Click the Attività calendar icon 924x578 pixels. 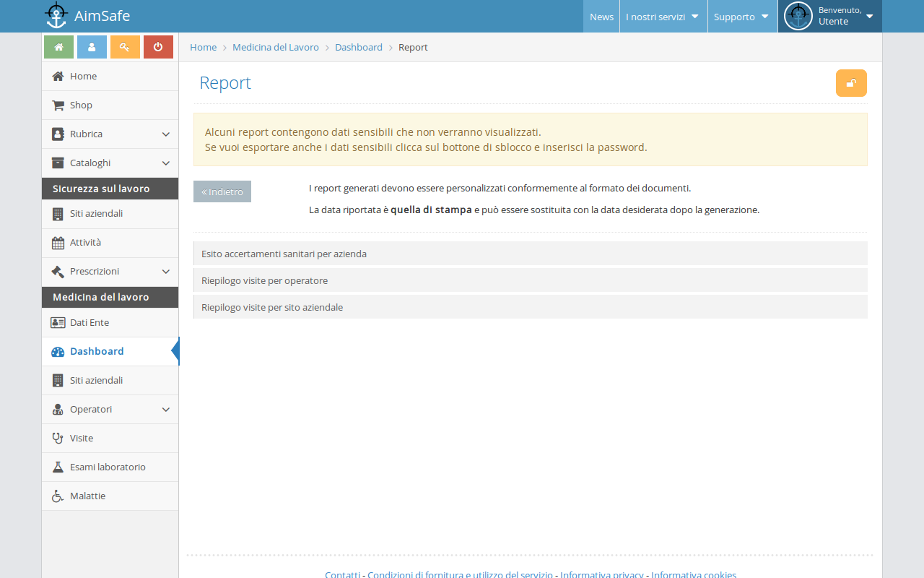(x=58, y=243)
